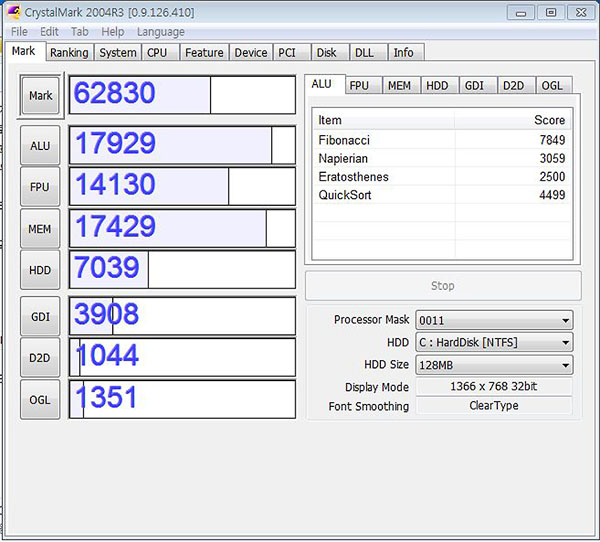This screenshot has height=542, width=600.
Task: Select the Napierian row
Action: (x=442, y=158)
